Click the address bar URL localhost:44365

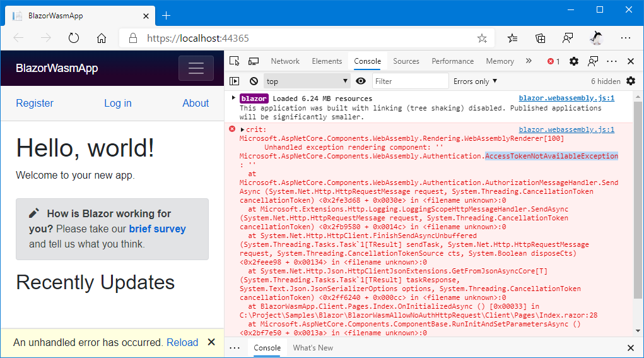(198, 39)
